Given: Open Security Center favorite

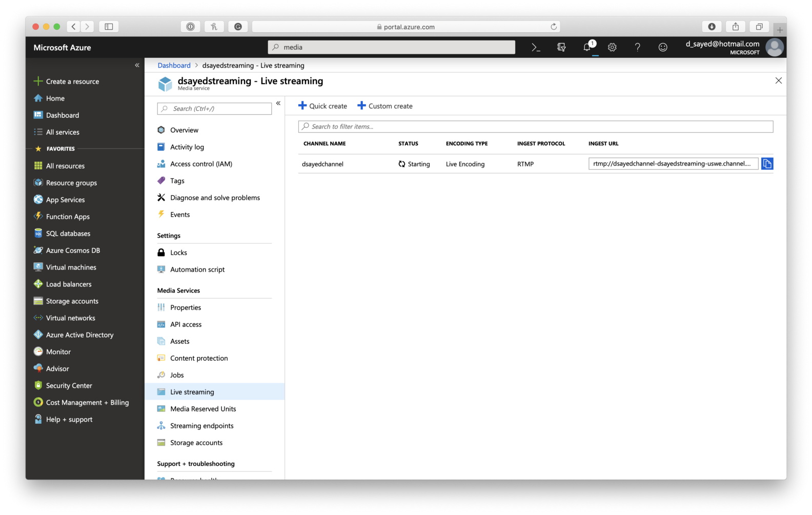Looking at the screenshot, I should tap(63, 386).
